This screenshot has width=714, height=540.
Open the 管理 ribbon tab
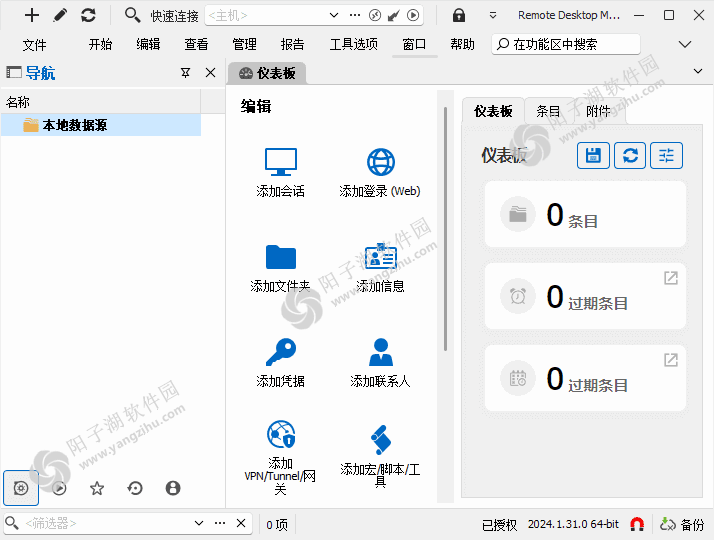[x=244, y=44]
